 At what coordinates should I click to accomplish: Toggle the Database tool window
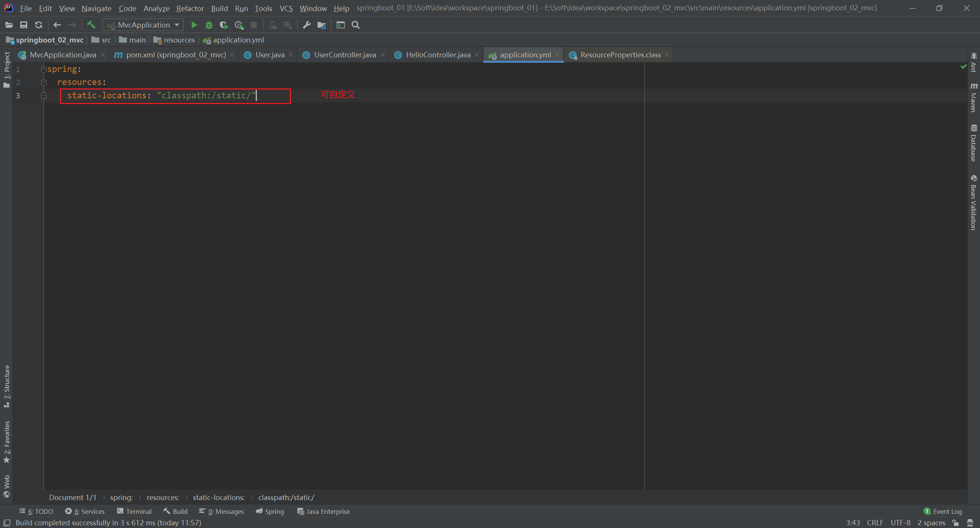click(x=973, y=143)
